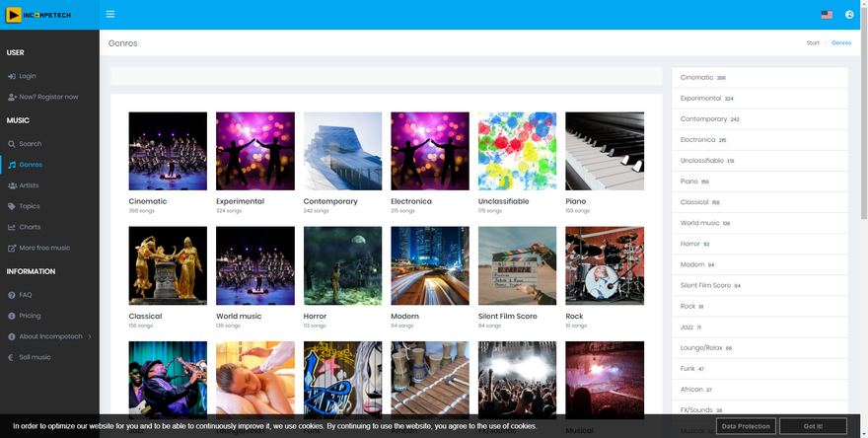868x438 pixels.
Task: Click the FAQ question mark icon
Action: pos(12,295)
